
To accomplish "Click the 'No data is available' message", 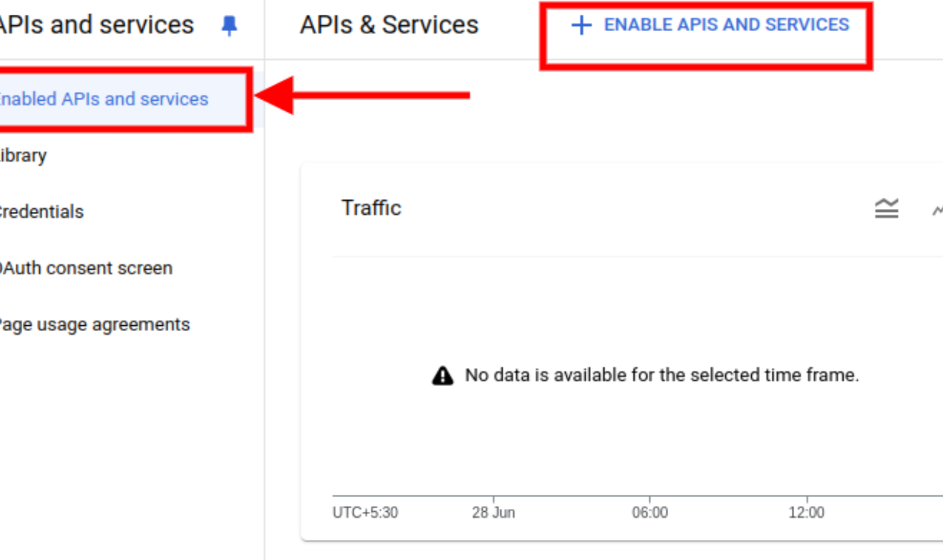I will 662,376.
